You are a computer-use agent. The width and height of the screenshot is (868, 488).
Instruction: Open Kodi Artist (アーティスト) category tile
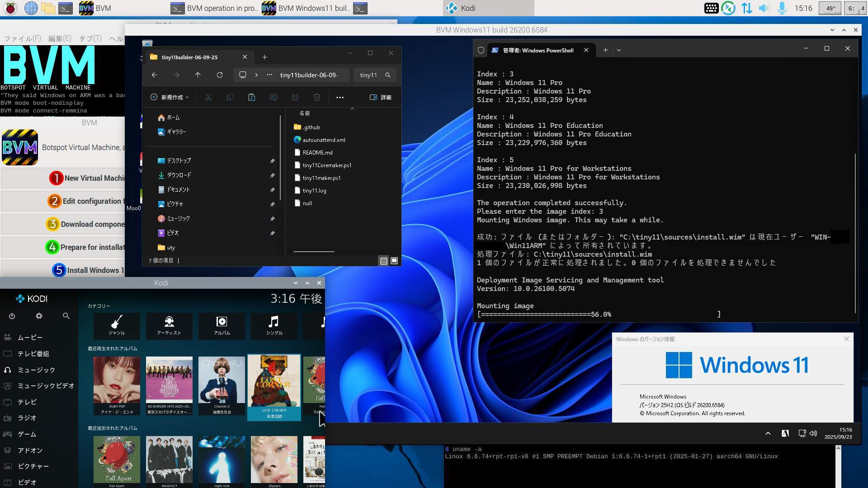tap(169, 325)
